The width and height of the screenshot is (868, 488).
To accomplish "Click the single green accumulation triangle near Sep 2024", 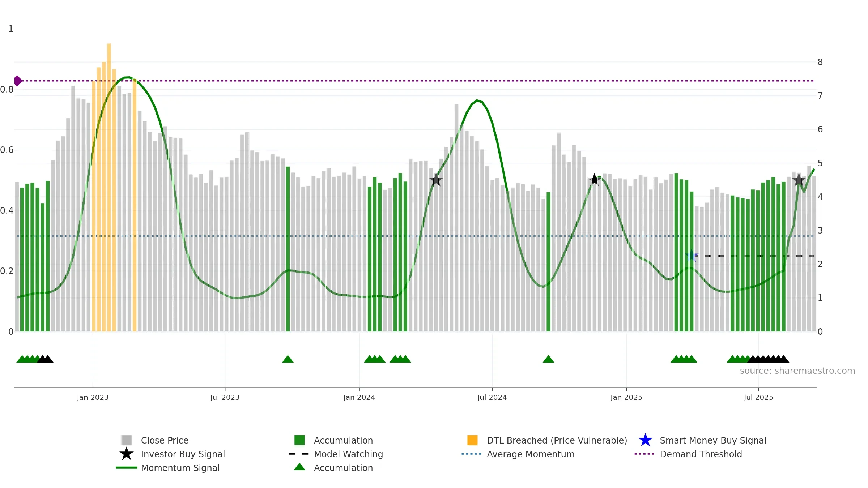I will click(x=548, y=359).
